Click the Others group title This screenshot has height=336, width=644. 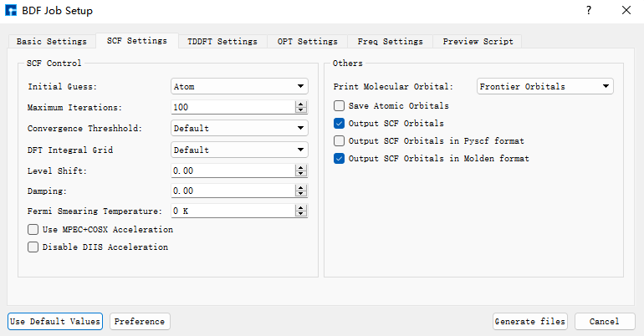pos(347,64)
